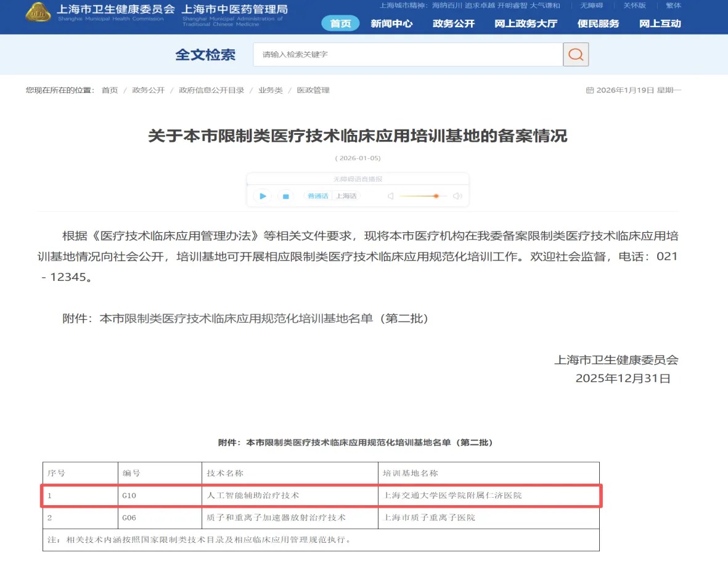Open the 新闻中心 section
Viewport: 728px width, 576px height.
click(392, 23)
